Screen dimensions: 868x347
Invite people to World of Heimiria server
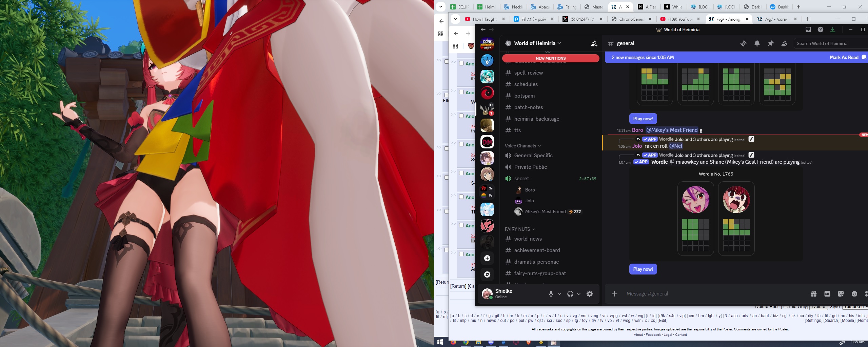click(x=594, y=43)
